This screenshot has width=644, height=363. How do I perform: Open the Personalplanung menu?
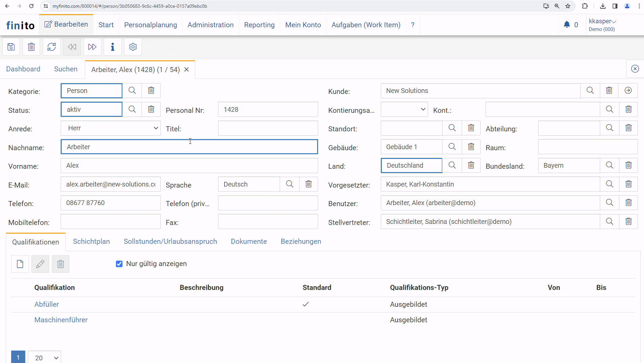pos(150,25)
